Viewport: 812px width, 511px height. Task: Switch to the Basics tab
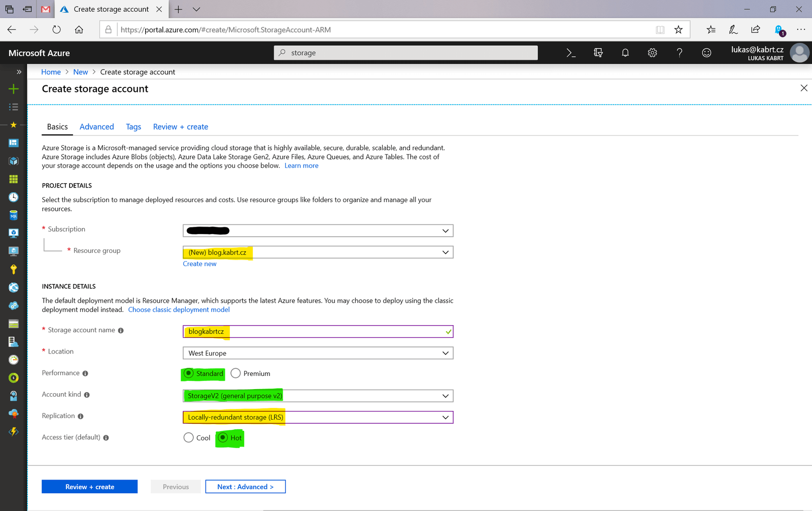[x=57, y=127]
